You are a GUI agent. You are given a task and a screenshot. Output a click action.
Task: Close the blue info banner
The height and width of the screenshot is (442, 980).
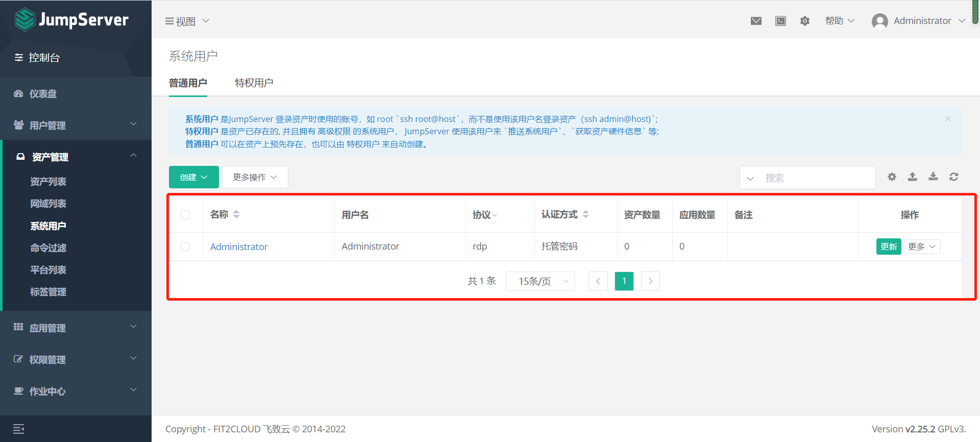(948, 119)
